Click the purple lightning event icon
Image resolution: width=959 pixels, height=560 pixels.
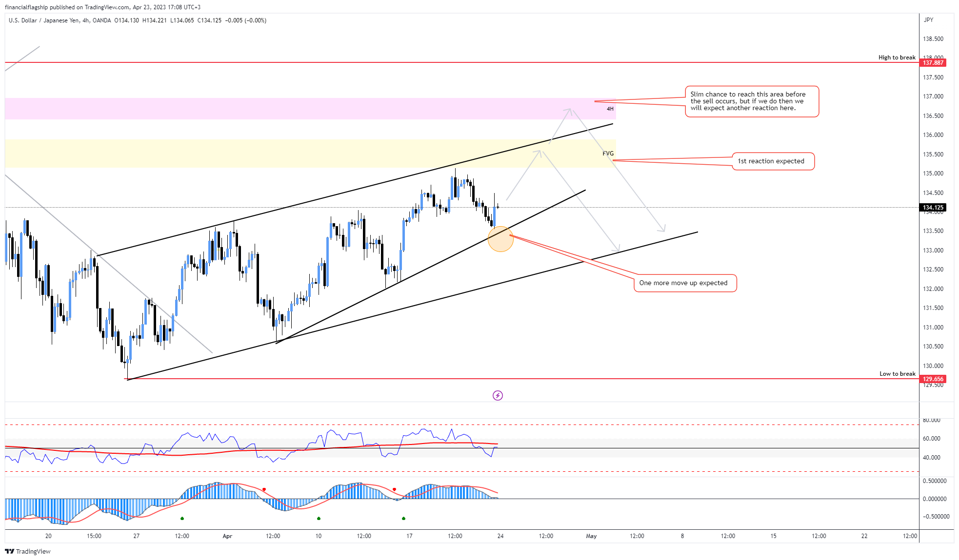coord(498,395)
